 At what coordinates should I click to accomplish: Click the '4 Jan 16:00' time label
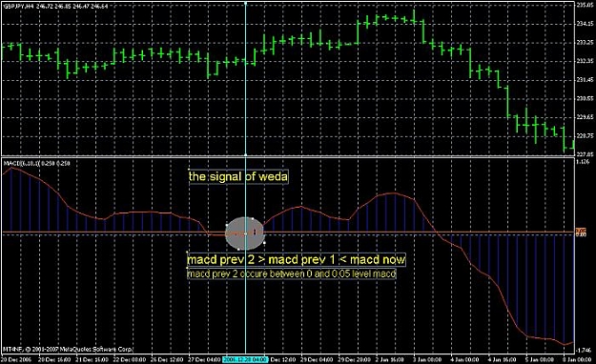pos(502,359)
